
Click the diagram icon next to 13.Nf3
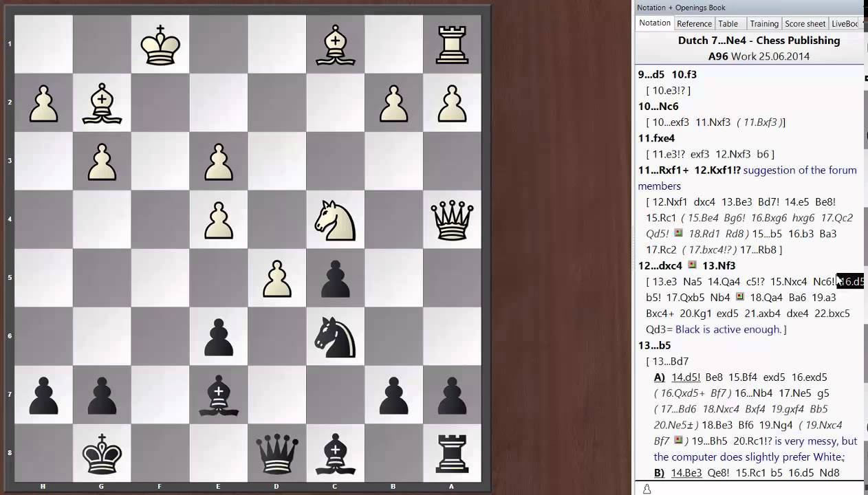692,266
